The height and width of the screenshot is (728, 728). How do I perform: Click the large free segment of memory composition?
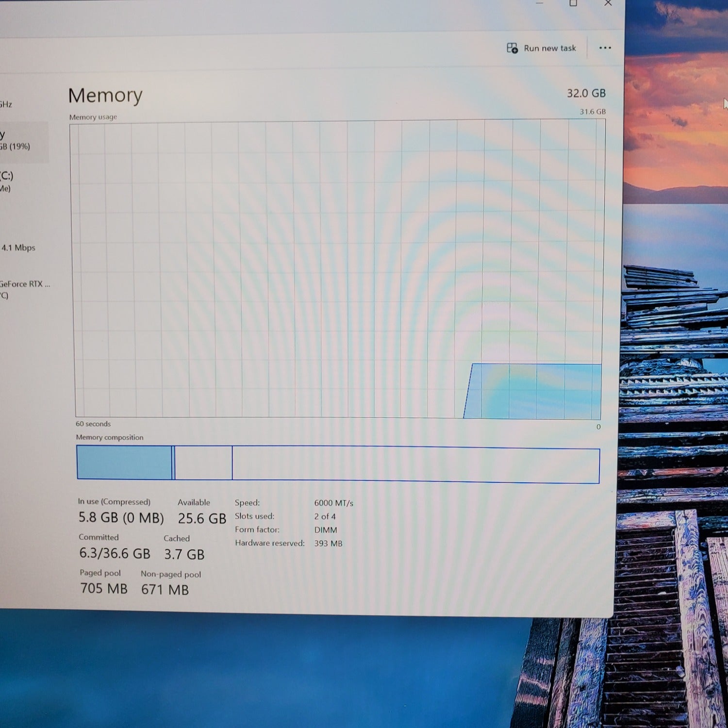click(415, 465)
